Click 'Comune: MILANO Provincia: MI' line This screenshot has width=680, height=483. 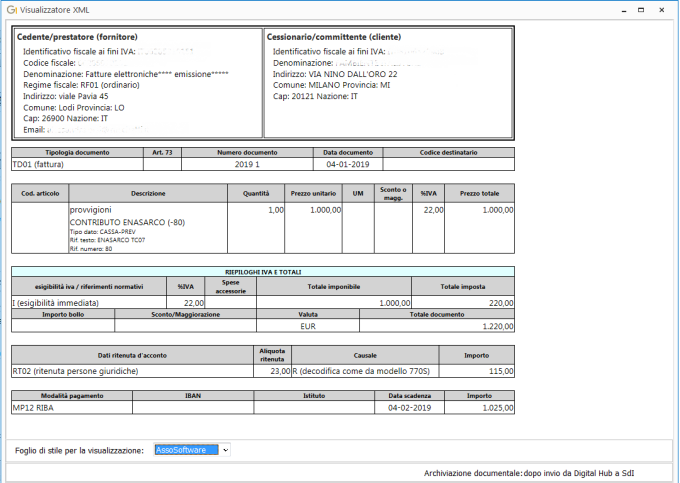click(x=331, y=85)
